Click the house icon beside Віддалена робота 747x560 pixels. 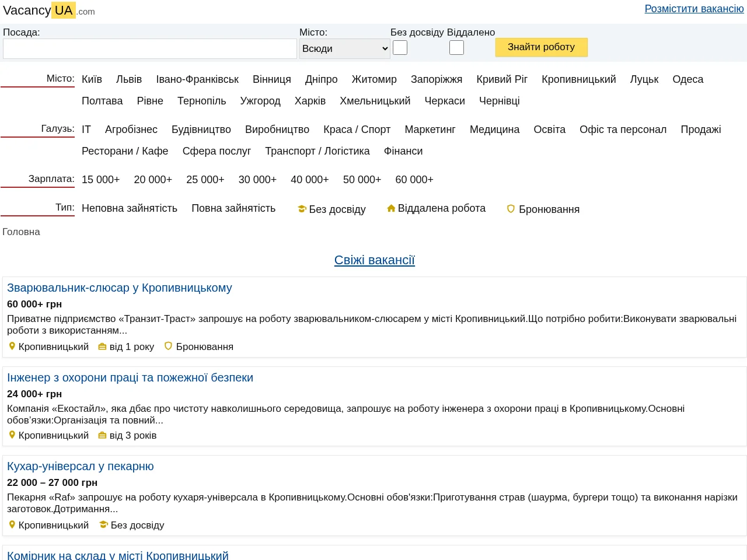tap(391, 208)
